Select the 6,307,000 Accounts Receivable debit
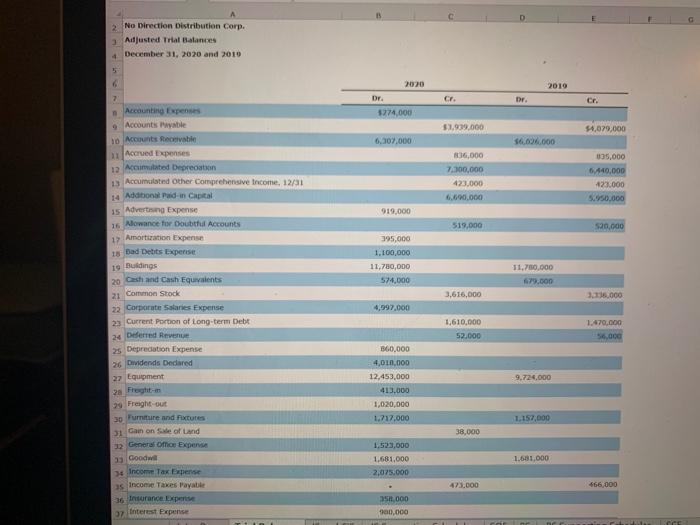This screenshot has width=700, height=525. (393, 141)
